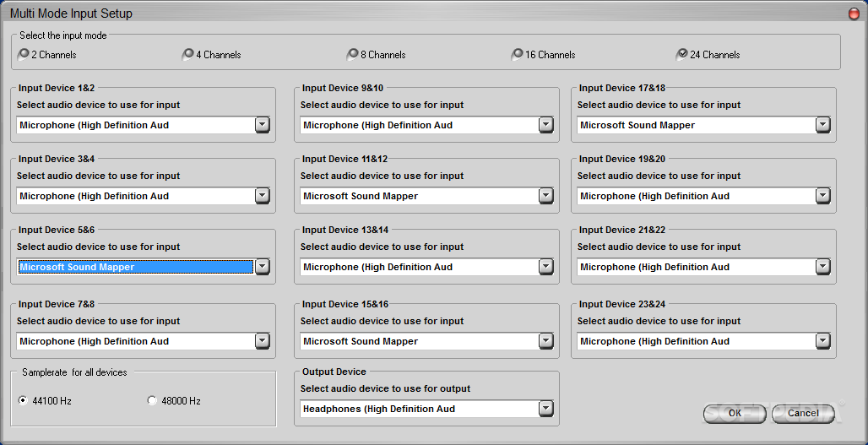868x445 pixels.
Task: Open dropdown arrow for Input Device 11&12
Action: (x=546, y=196)
